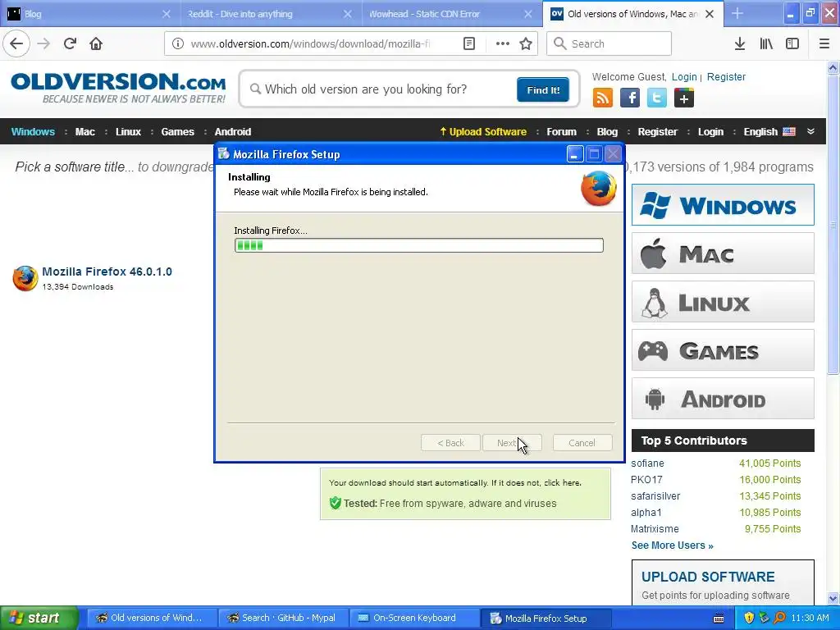The image size is (840, 630).
Task: Open the UPLOAD SOFTWARE heading
Action: tap(708, 577)
